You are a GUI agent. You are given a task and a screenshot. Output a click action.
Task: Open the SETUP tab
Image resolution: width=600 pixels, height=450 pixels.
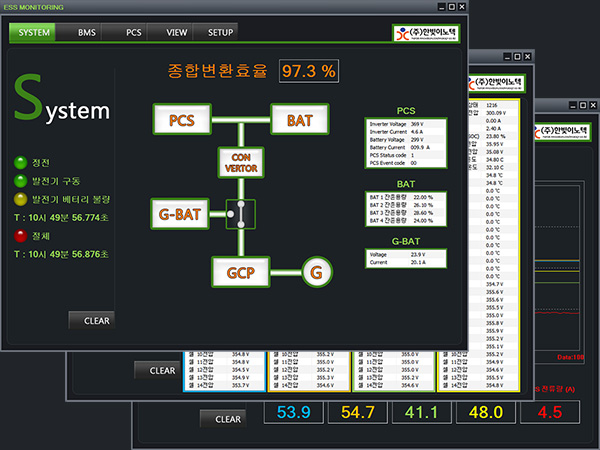pos(221,33)
